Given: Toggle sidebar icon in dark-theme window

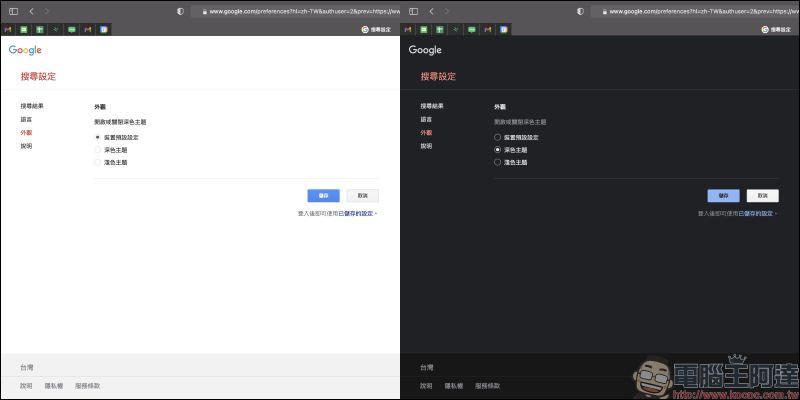Looking at the screenshot, I should (414, 11).
